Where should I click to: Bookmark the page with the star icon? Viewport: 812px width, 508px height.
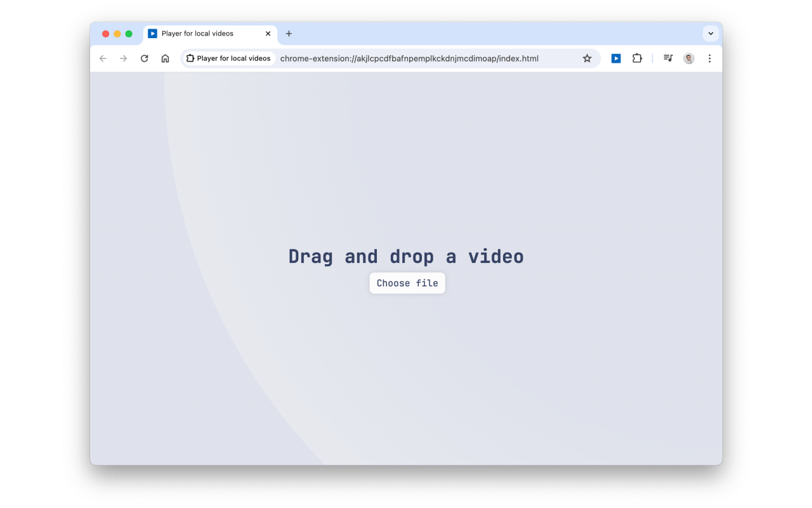[587, 58]
